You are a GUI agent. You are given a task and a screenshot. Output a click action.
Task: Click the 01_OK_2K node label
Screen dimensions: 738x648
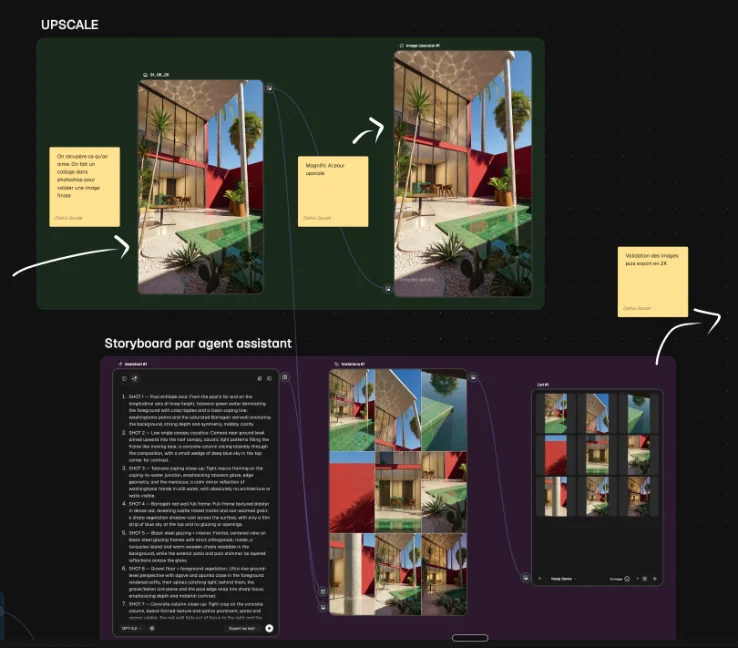tap(156, 75)
